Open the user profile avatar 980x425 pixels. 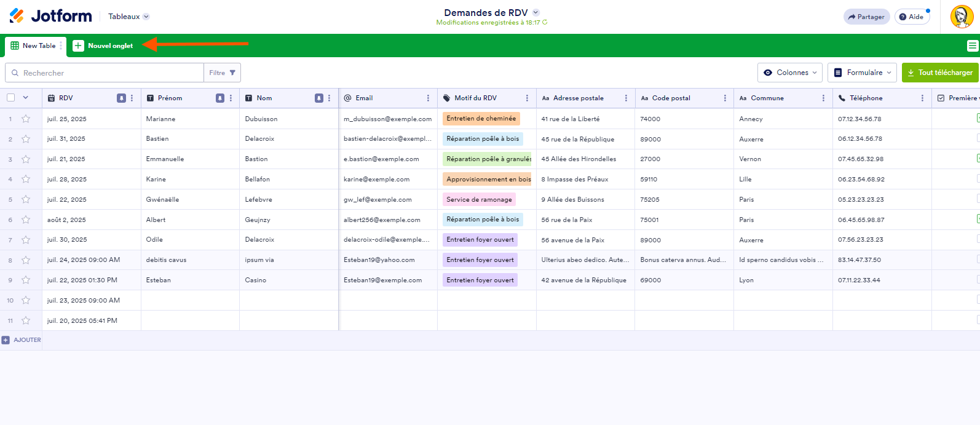click(962, 17)
